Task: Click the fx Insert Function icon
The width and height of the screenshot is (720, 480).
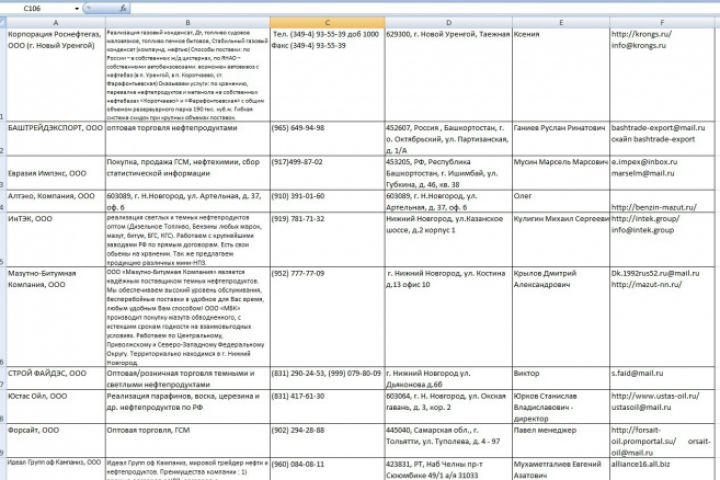Action: (x=123, y=8)
